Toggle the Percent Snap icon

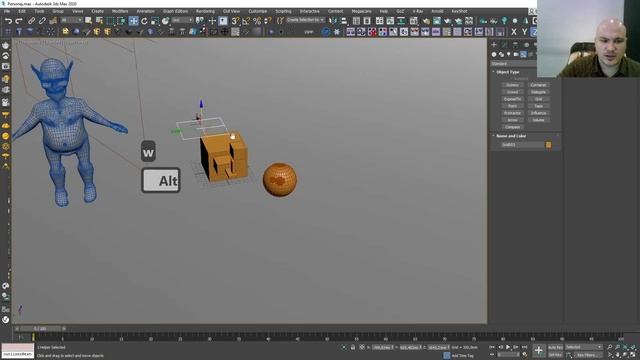pyautogui.click(x=257, y=21)
